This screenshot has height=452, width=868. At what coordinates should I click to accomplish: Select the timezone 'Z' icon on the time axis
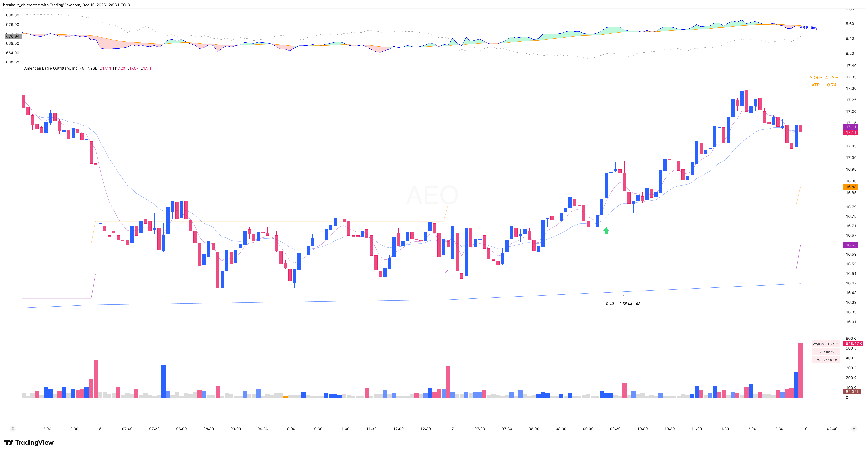click(x=13, y=428)
